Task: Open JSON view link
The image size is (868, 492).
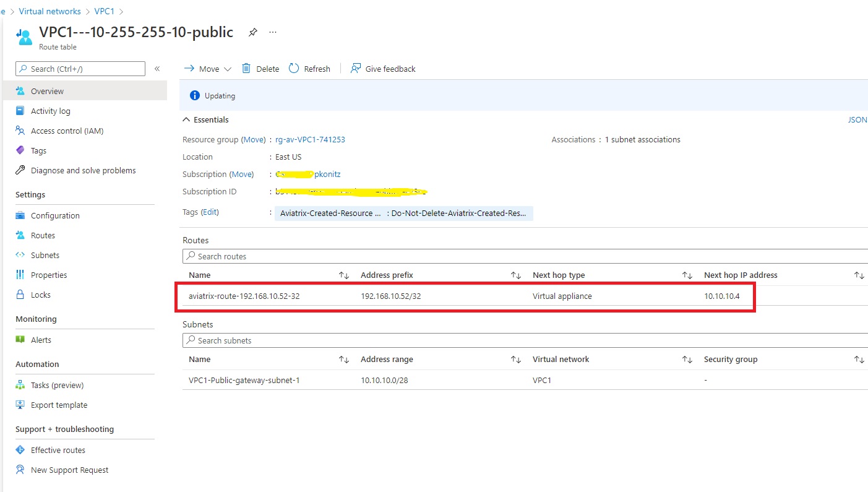Action: click(857, 119)
